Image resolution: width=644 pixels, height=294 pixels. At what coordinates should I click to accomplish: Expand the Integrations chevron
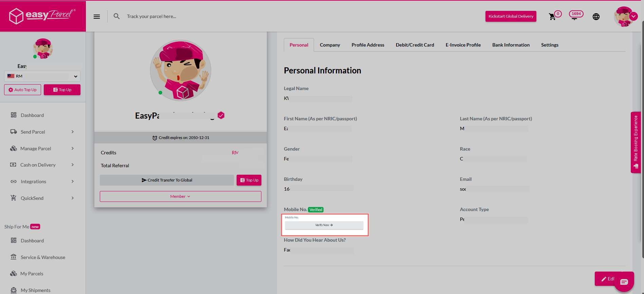(73, 181)
